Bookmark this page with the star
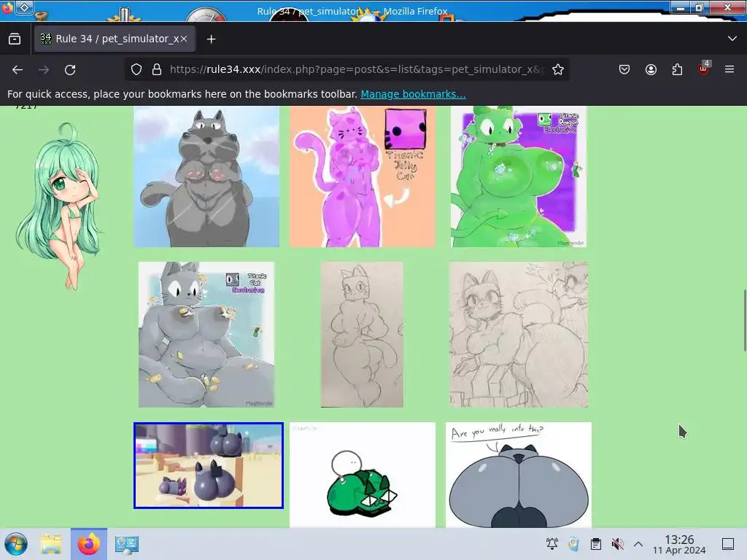Image resolution: width=747 pixels, height=560 pixels. [x=558, y=69]
